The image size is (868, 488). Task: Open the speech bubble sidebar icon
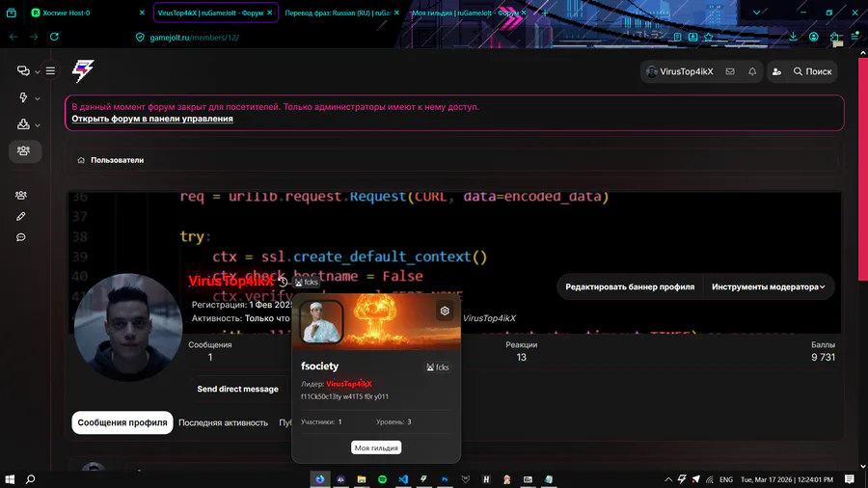[x=21, y=237]
